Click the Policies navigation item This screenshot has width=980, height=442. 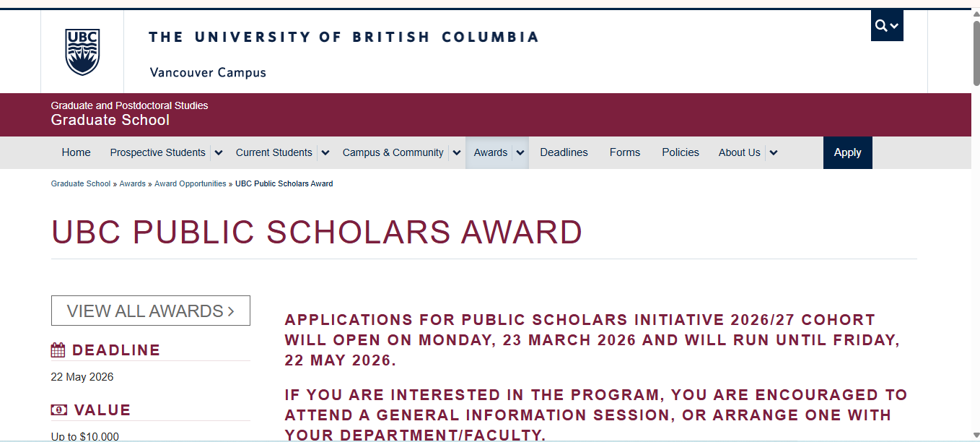coord(680,152)
